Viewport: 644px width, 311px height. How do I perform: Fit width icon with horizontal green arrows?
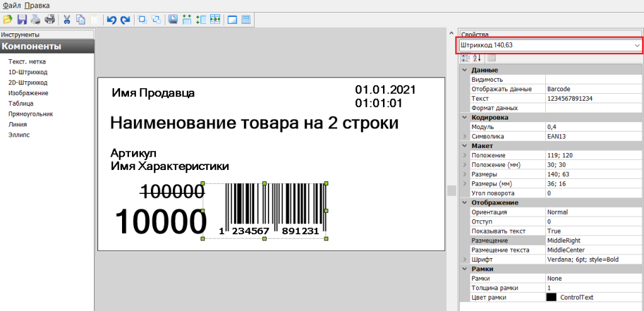point(187,20)
